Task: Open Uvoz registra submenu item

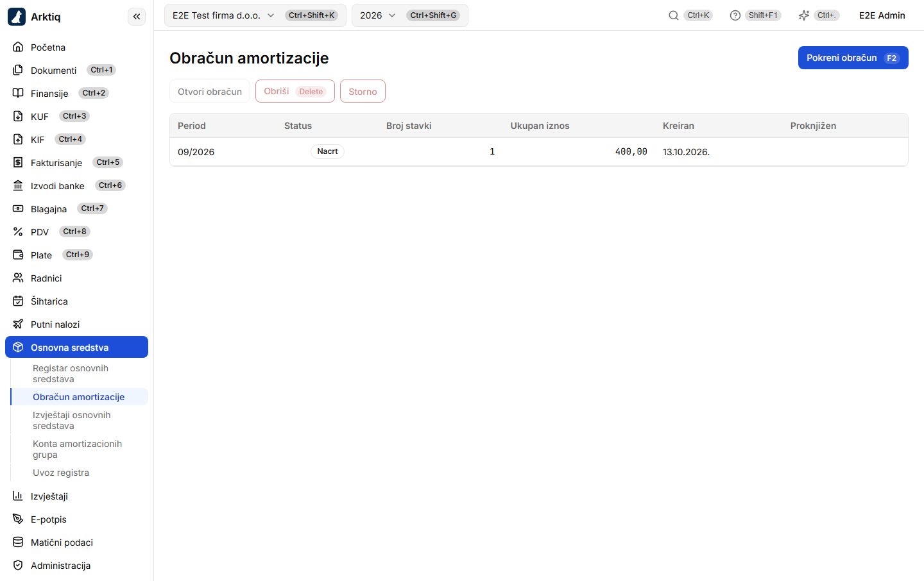Action: 79,473
